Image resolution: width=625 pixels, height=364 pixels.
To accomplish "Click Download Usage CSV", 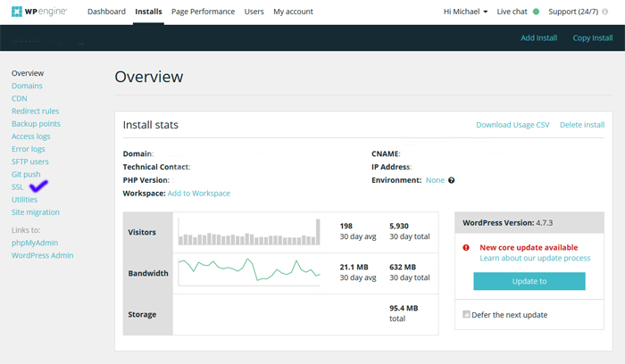I will 512,125.
